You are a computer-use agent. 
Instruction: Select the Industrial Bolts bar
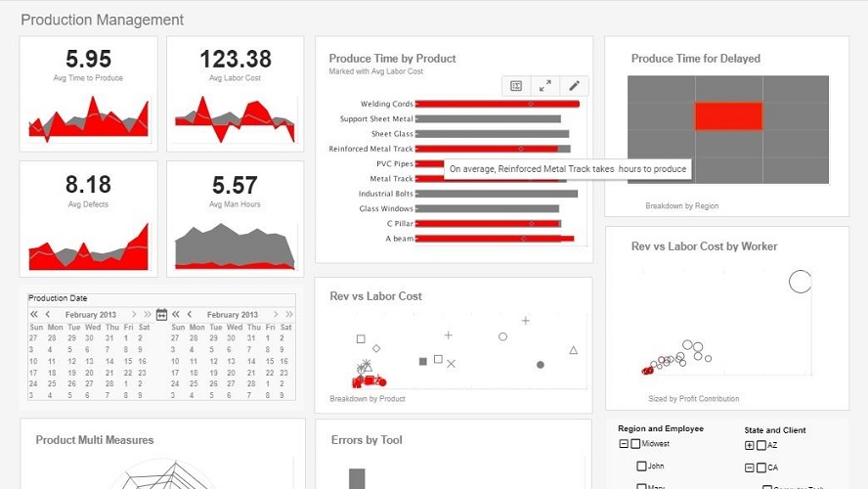(497, 194)
